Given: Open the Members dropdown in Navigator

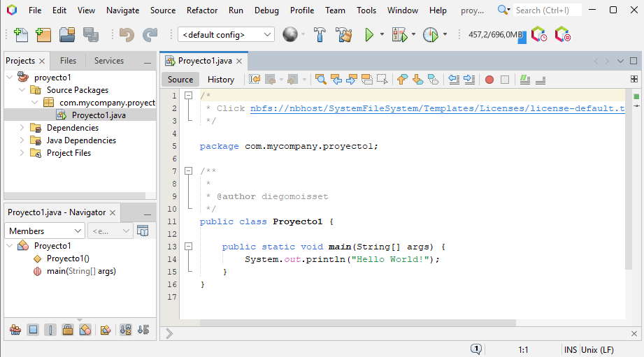Looking at the screenshot, I should tap(44, 231).
